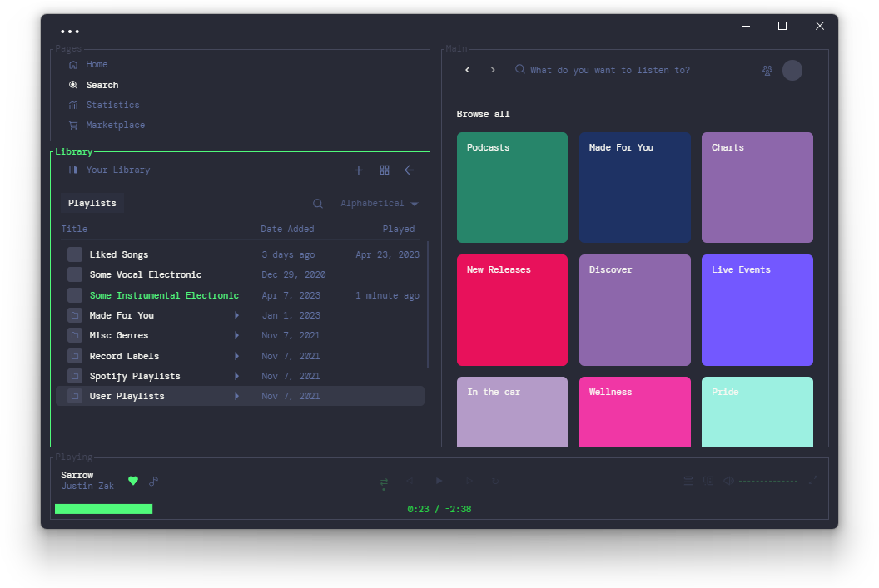Image resolution: width=879 pixels, height=588 pixels.
Task: Open the three-dots app menu
Action: pyautogui.click(x=70, y=32)
